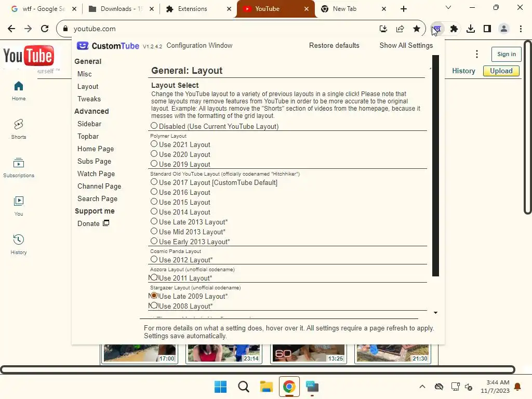Image resolution: width=532 pixels, height=399 pixels.
Task: Open Chrome three-dot menu
Action: pyautogui.click(x=521, y=29)
